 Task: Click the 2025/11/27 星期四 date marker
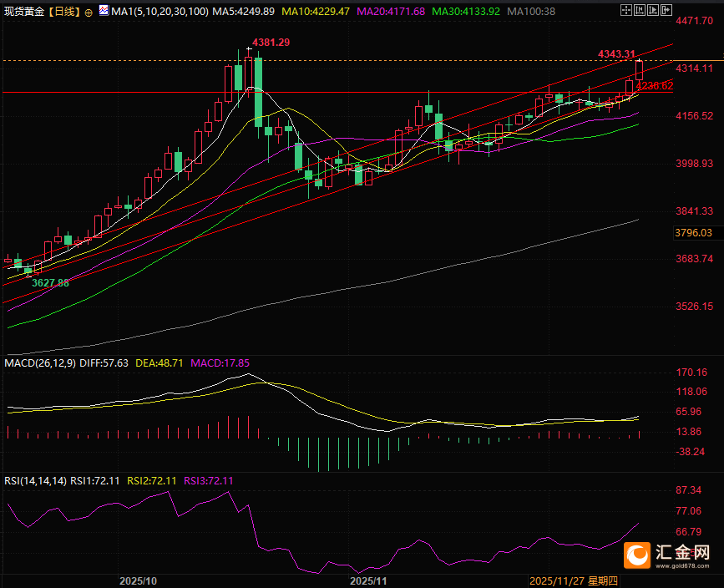574,581
